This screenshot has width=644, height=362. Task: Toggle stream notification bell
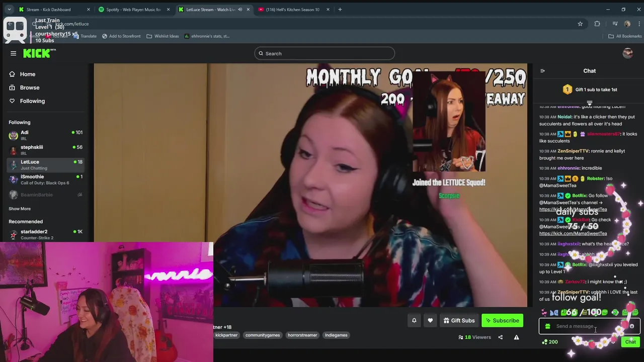coord(414,320)
